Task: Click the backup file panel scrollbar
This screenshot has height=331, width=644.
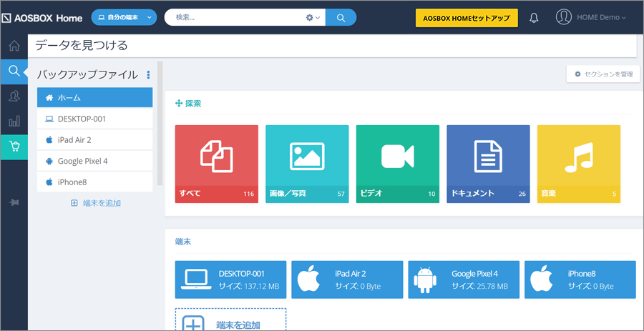Action: click(x=160, y=123)
